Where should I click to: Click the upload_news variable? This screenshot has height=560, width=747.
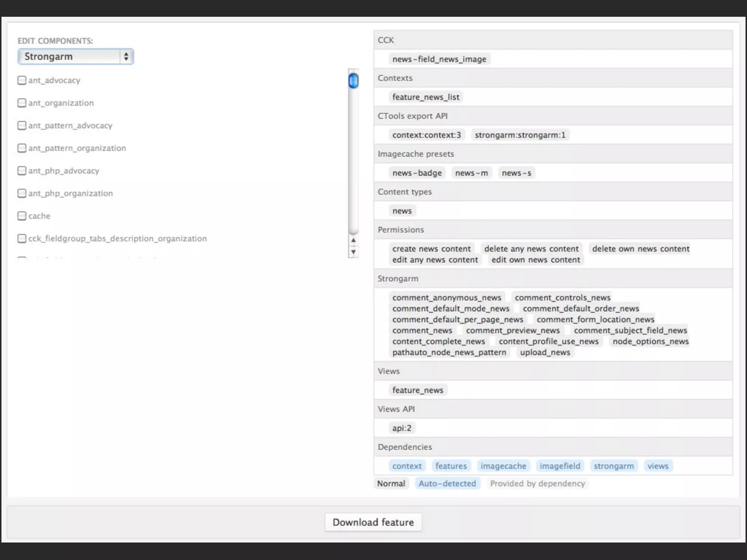[545, 352]
